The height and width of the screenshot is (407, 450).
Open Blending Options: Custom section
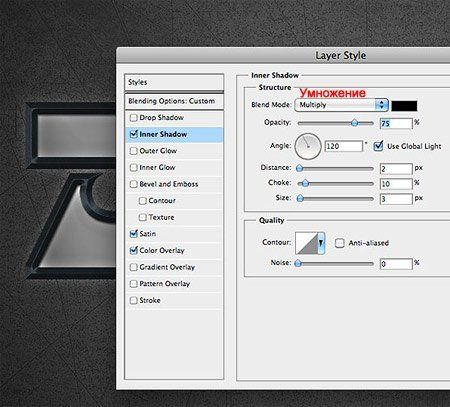click(174, 101)
